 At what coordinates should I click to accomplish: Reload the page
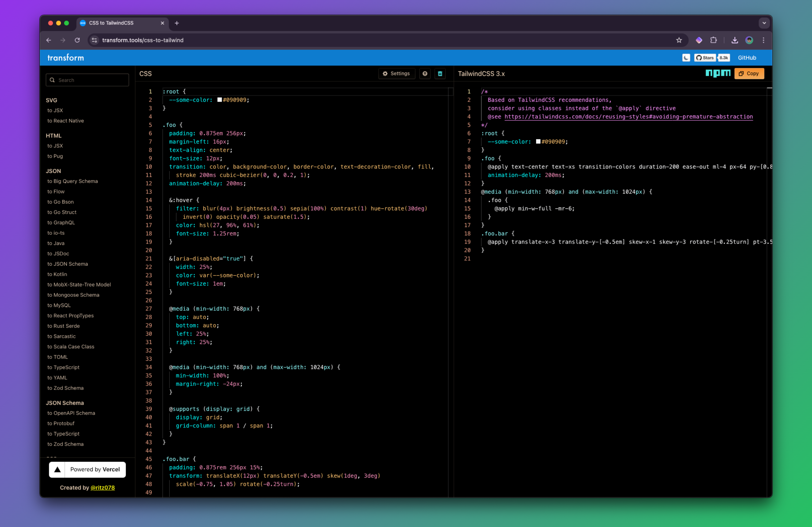tap(77, 40)
